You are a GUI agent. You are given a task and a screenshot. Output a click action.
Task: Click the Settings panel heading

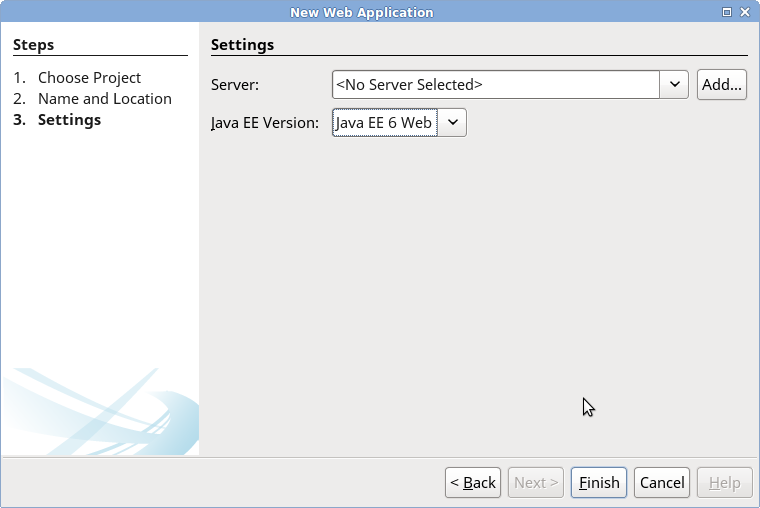(x=242, y=45)
